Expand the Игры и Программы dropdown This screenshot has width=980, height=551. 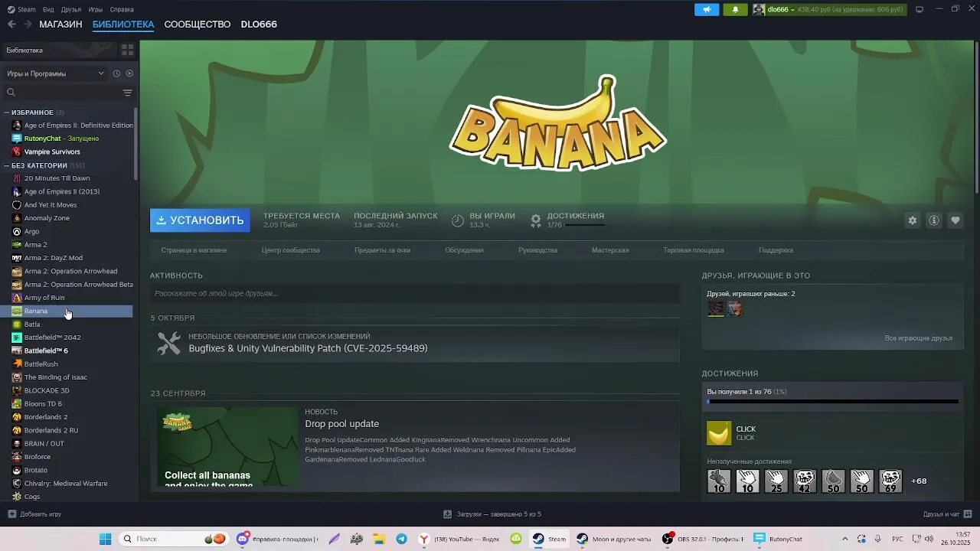(x=55, y=73)
